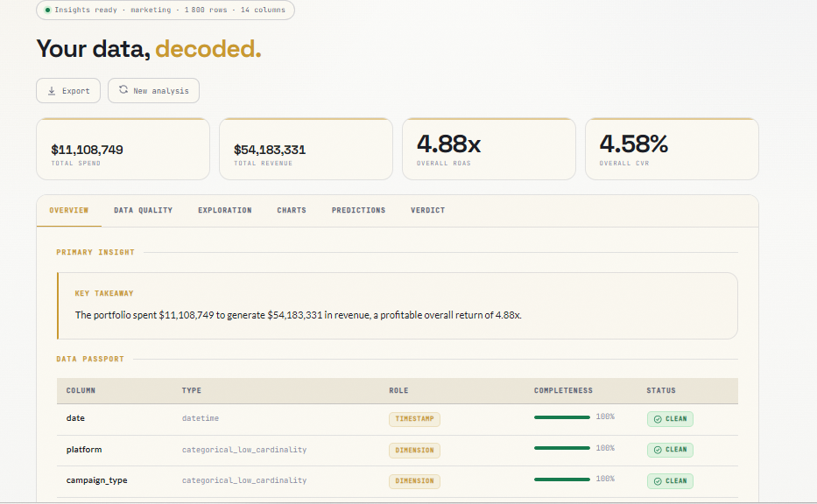Click the 100% value in campaign_type row
Image resolution: width=817 pixels, height=504 pixels.
[605, 479]
